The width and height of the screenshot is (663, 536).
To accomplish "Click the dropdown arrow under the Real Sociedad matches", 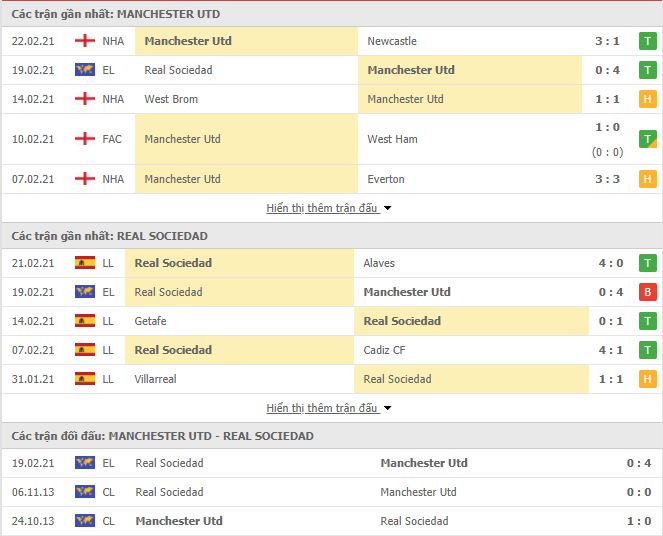I will tap(387, 408).
